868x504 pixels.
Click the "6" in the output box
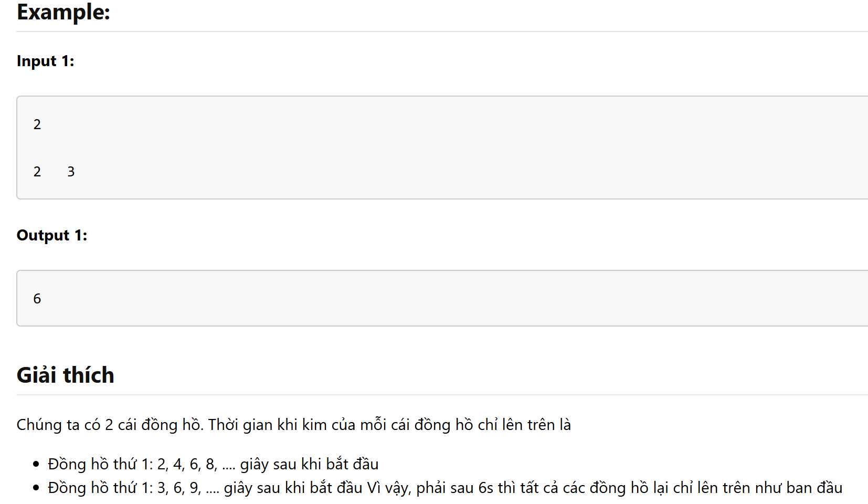point(37,299)
